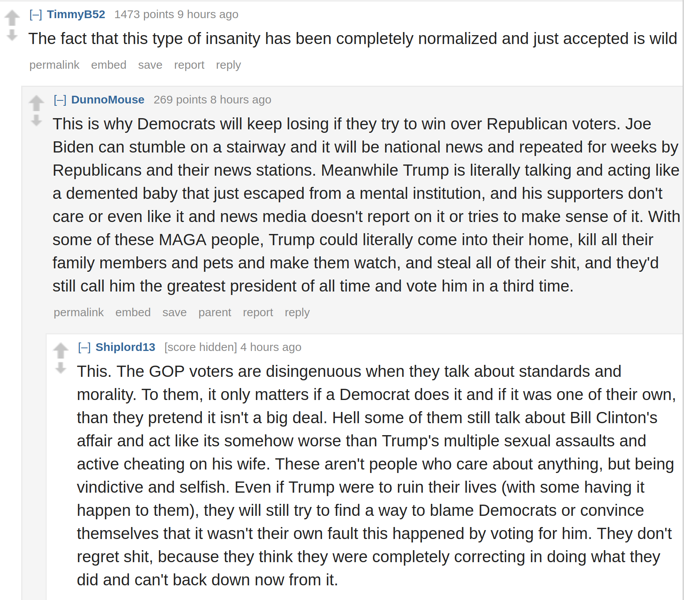Upvote Shiplord13's comment

61,351
